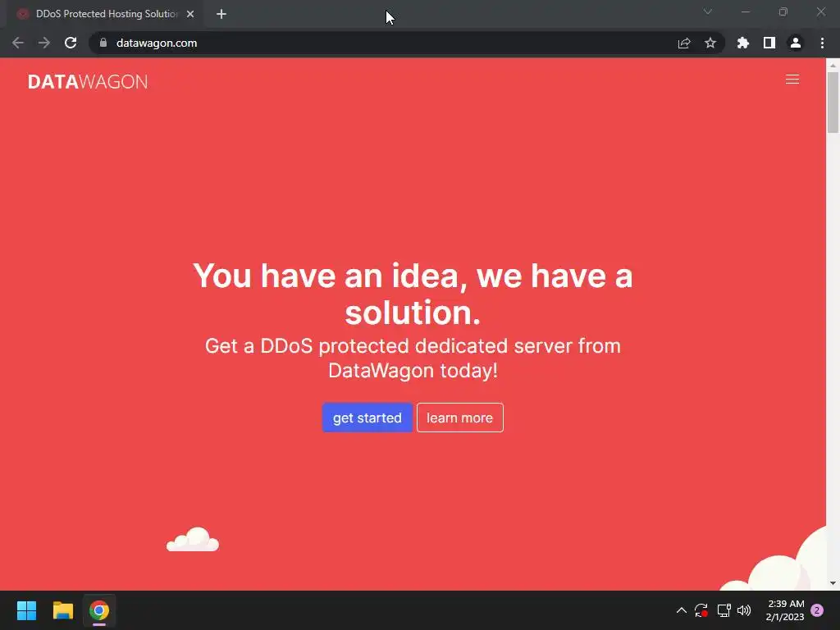Click the scrollbar down arrow
The width and height of the screenshot is (840, 630).
[x=833, y=583]
